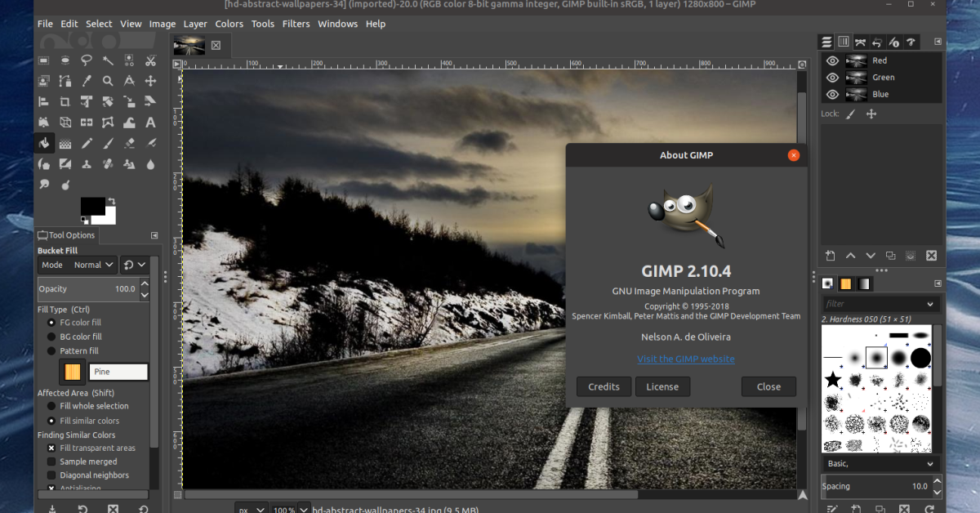Toggle visibility of the Blue channel

(x=832, y=94)
